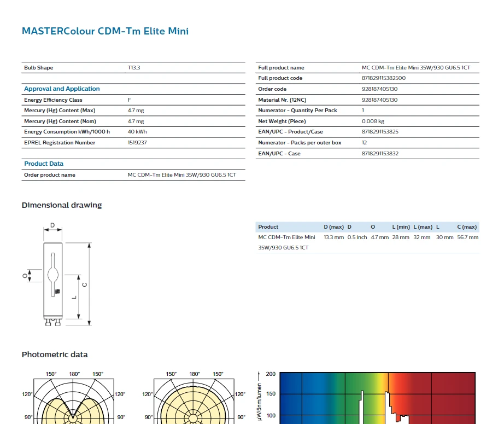Click the EPREL Registration Number value 1519237
Image resolution: width=504 pixels, height=424 pixels.
point(137,143)
